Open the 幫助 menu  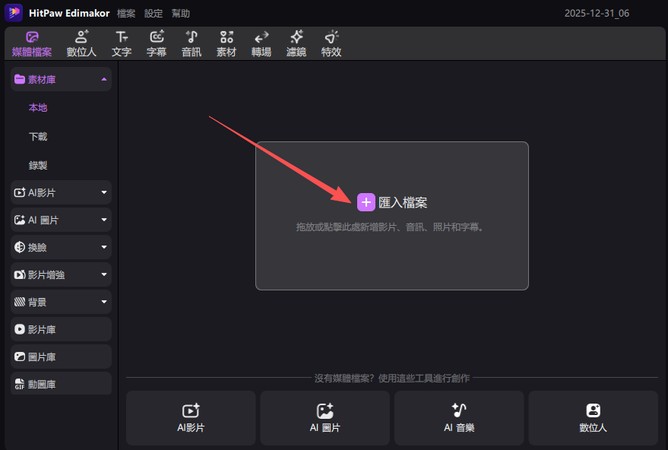coord(181,14)
